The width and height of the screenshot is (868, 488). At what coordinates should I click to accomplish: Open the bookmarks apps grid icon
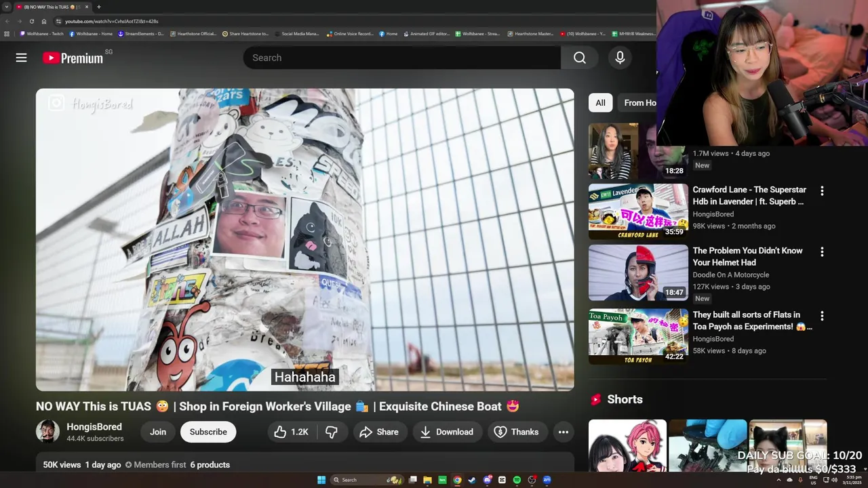(x=7, y=33)
